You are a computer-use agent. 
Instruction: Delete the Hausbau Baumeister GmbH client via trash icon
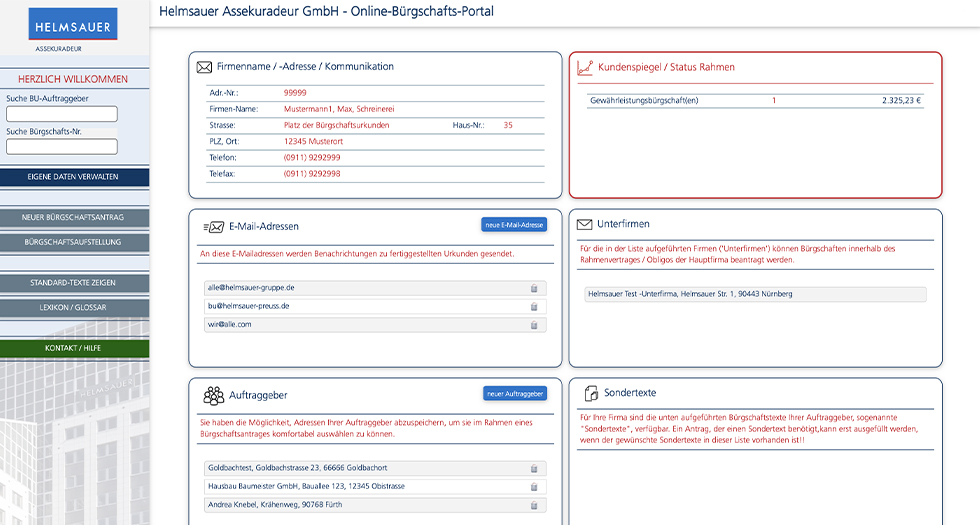click(534, 486)
